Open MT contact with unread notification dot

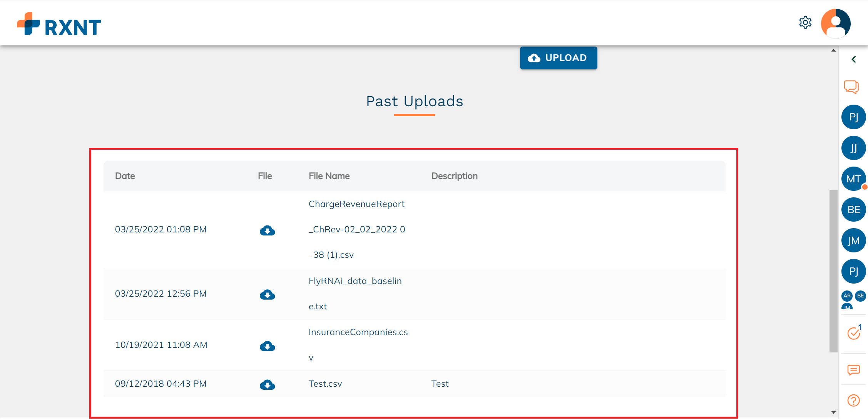click(853, 179)
